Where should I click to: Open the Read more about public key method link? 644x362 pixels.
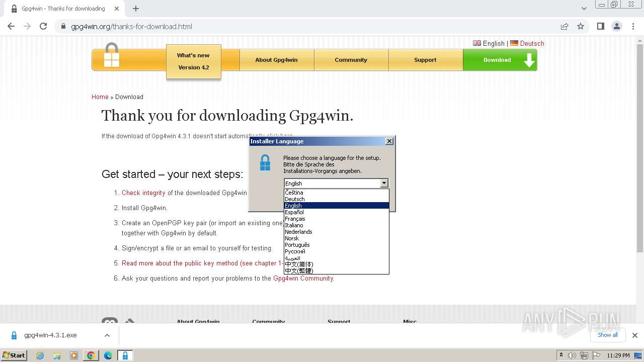(x=203, y=263)
